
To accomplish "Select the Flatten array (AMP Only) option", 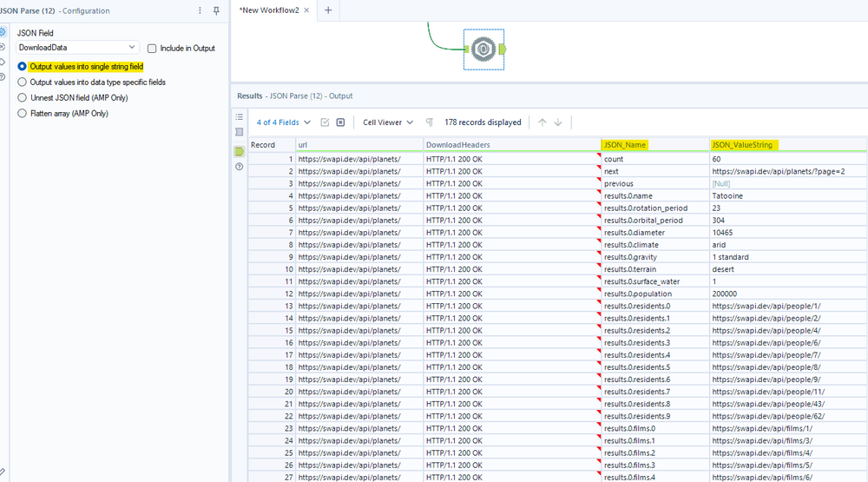I will pos(23,114).
